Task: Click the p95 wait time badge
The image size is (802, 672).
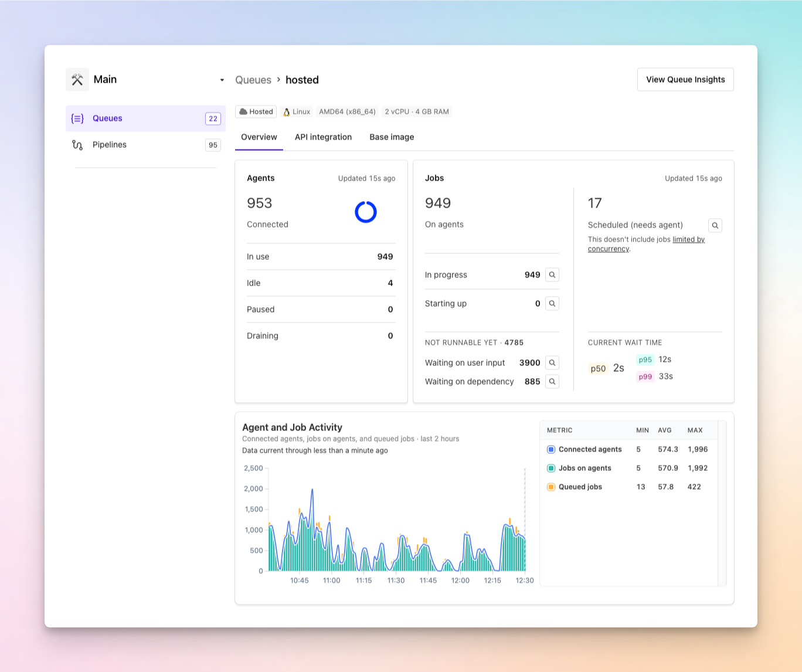Action: (645, 359)
